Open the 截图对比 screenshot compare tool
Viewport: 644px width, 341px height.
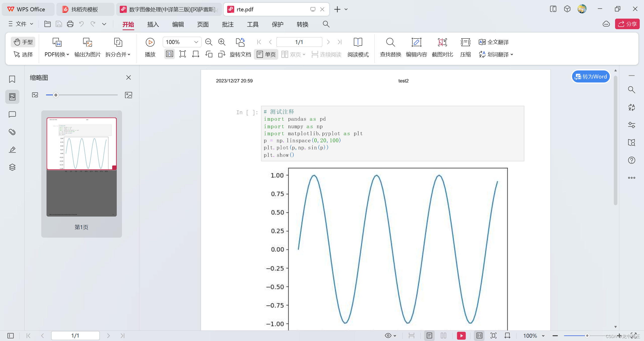[442, 47]
